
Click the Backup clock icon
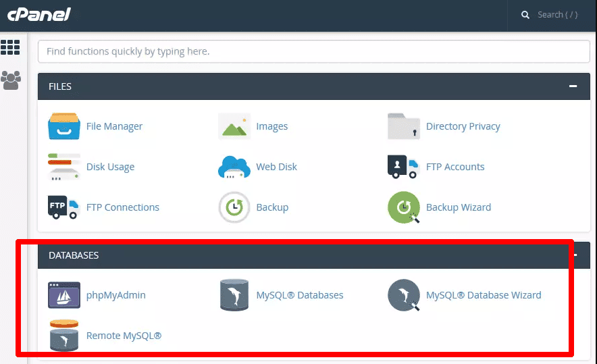tap(234, 207)
